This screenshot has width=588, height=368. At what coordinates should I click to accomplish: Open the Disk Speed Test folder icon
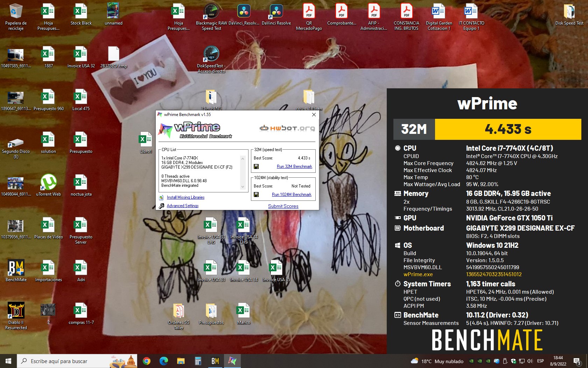(569, 15)
